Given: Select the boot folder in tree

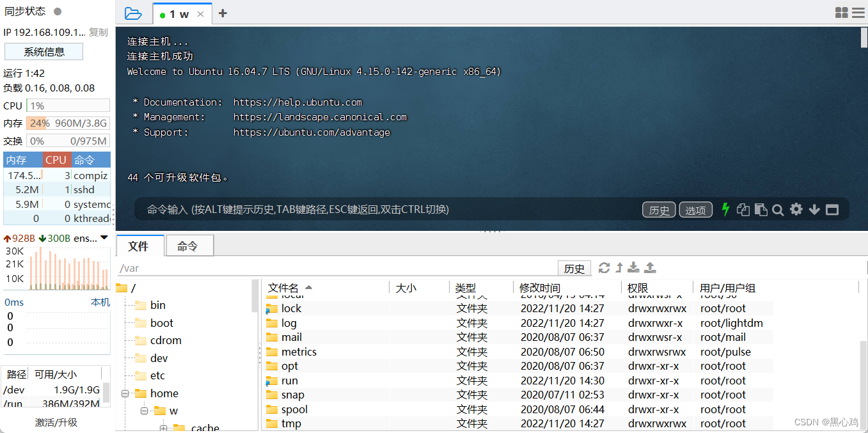Looking at the screenshot, I should tap(154, 323).
